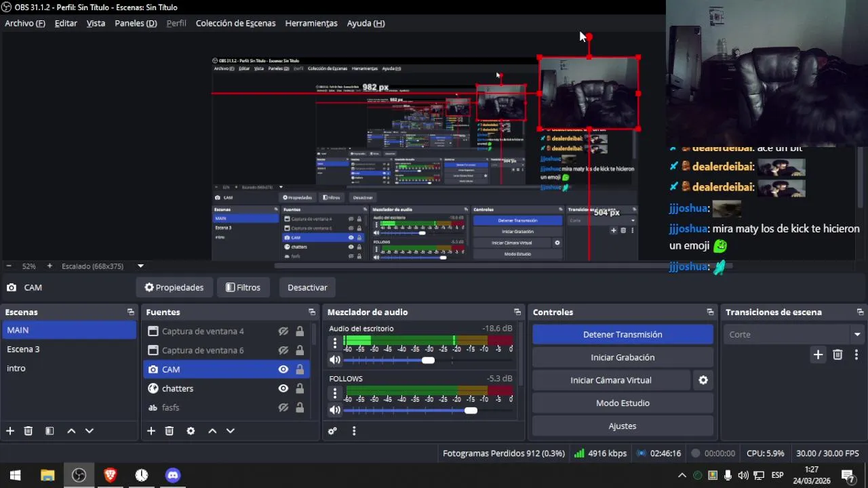
Task: Open Paneles menu
Action: pos(136,23)
